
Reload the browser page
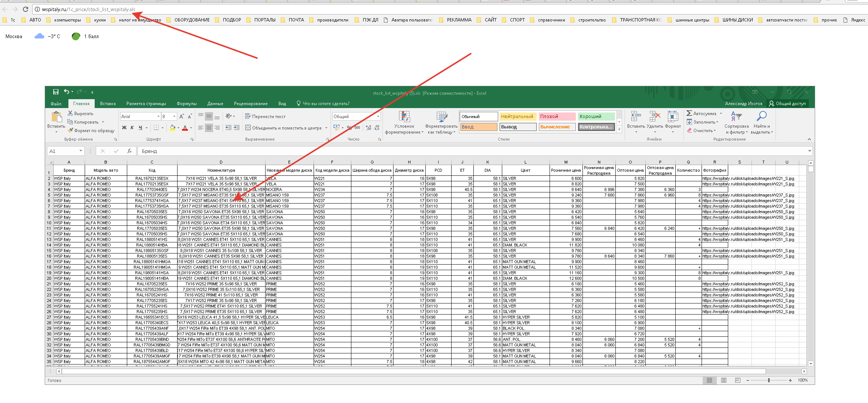pos(26,9)
